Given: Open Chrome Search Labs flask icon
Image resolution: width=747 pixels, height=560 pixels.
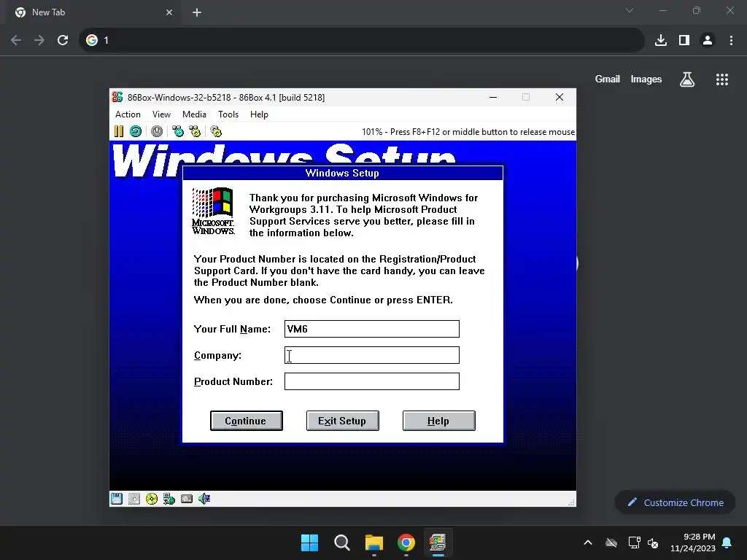Looking at the screenshot, I should click(x=687, y=79).
